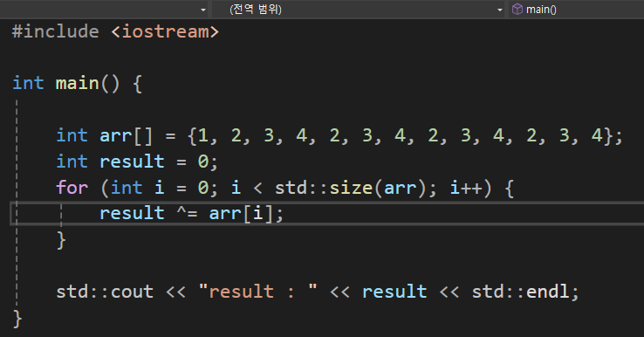Click 'std::size' in the loop condition
644x337 pixels.
[x=324, y=188]
